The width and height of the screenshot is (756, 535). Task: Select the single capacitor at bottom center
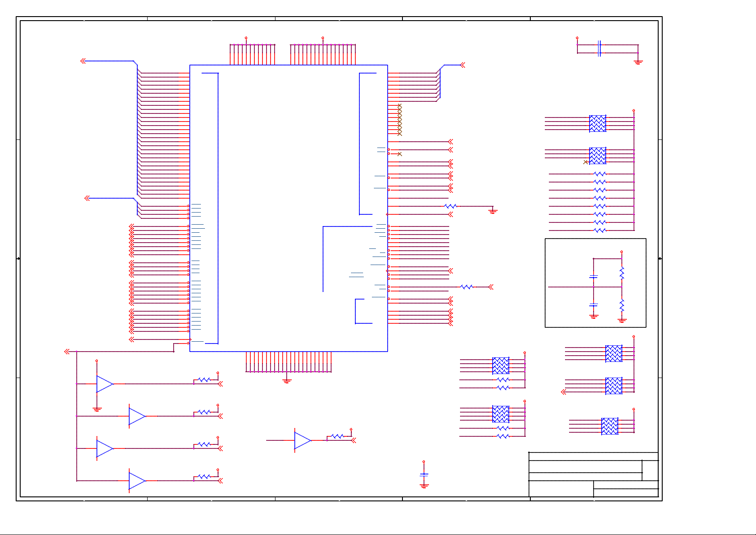(424, 474)
